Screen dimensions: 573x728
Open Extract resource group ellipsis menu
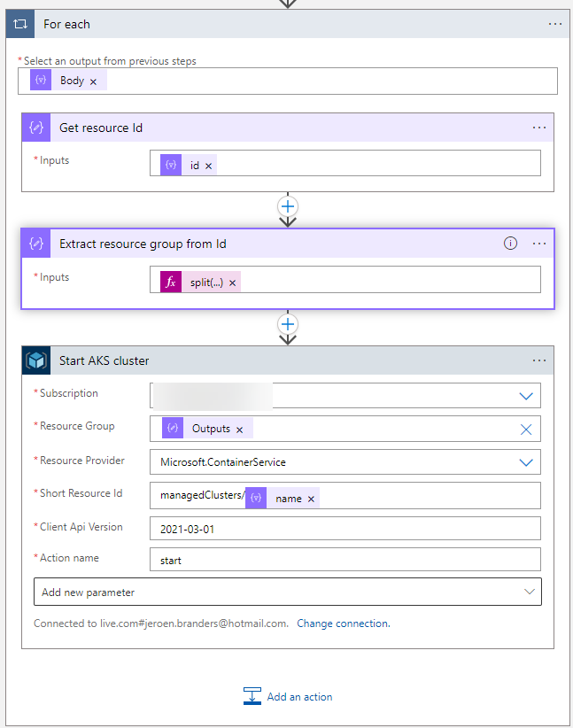coord(539,244)
